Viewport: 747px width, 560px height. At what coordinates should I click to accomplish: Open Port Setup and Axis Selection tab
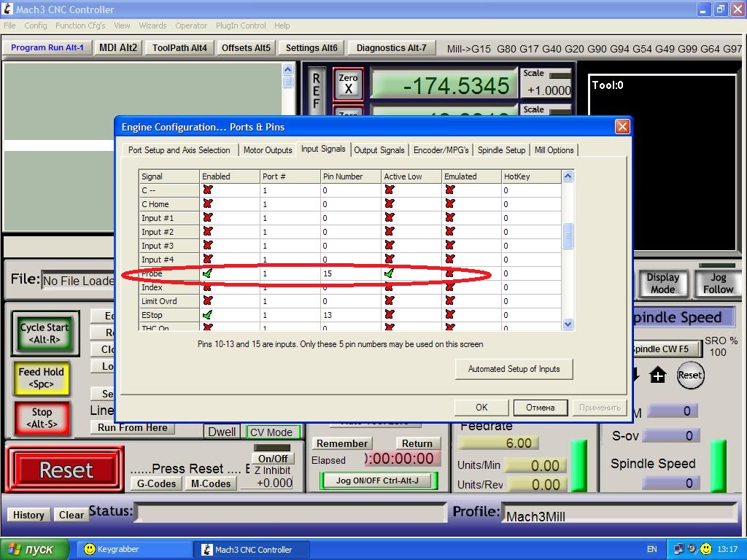point(179,150)
